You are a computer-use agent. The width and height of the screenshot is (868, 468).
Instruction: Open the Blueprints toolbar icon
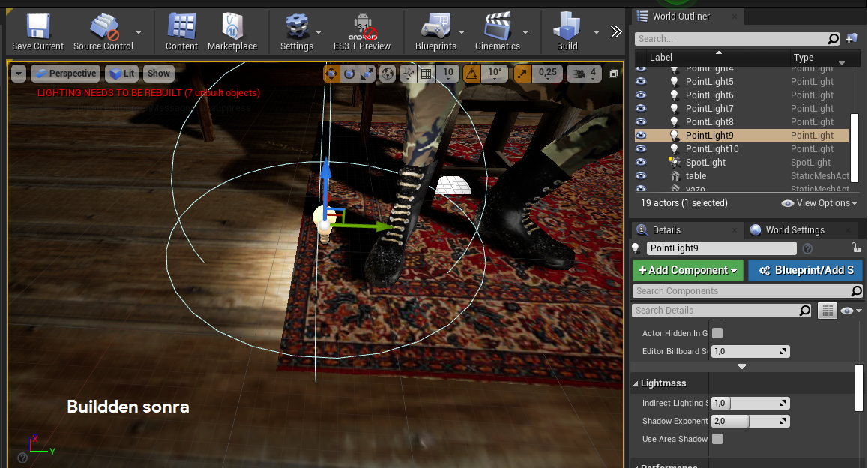(x=435, y=32)
